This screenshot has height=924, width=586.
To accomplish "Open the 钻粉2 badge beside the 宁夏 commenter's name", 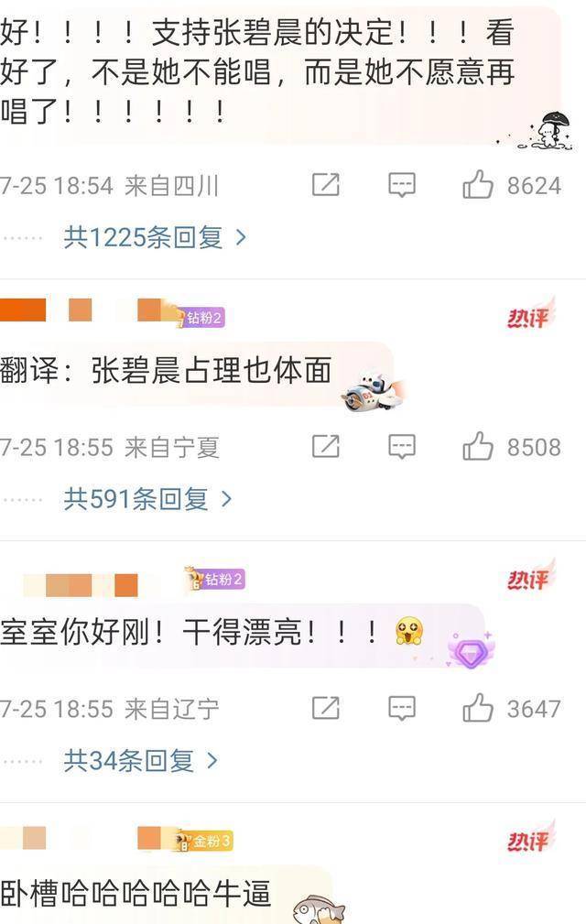I will point(201,318).
